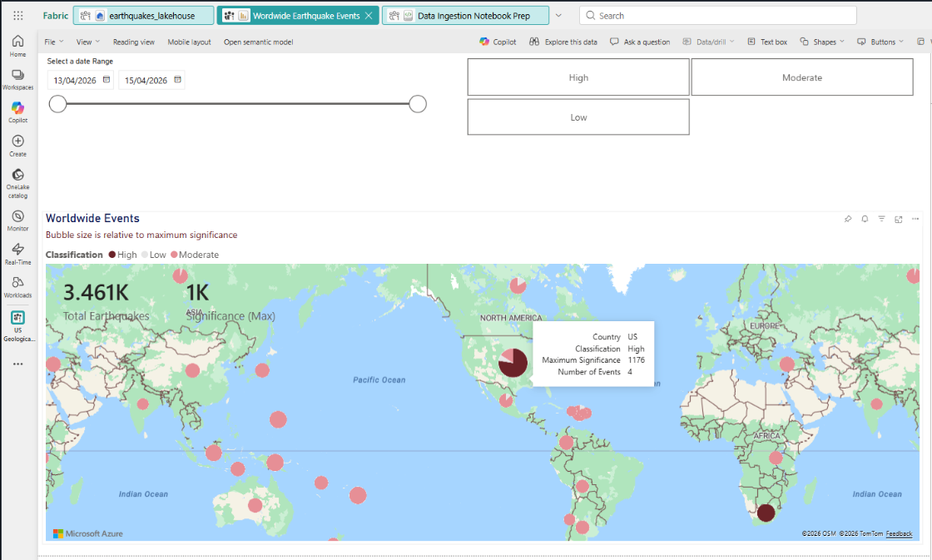Click the Worldwide Events title

(x=92, y=218)
